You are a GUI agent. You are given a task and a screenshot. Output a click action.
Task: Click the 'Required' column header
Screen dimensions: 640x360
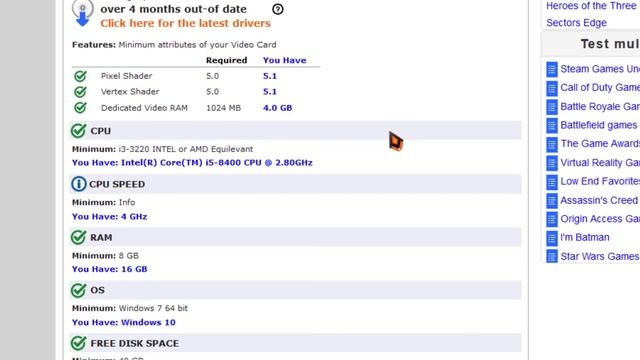click(227, 60)
